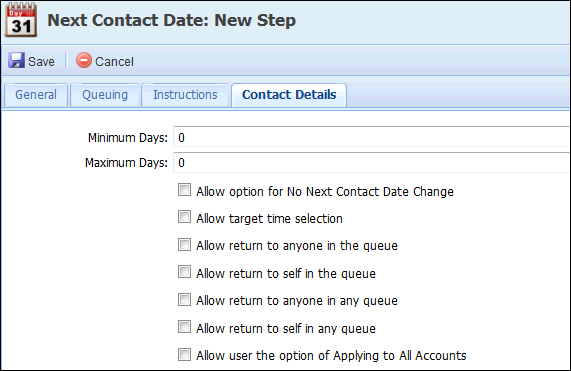Cancel the new step
Image resolution: width=571 pixels, height=371 pixels.
105,61
